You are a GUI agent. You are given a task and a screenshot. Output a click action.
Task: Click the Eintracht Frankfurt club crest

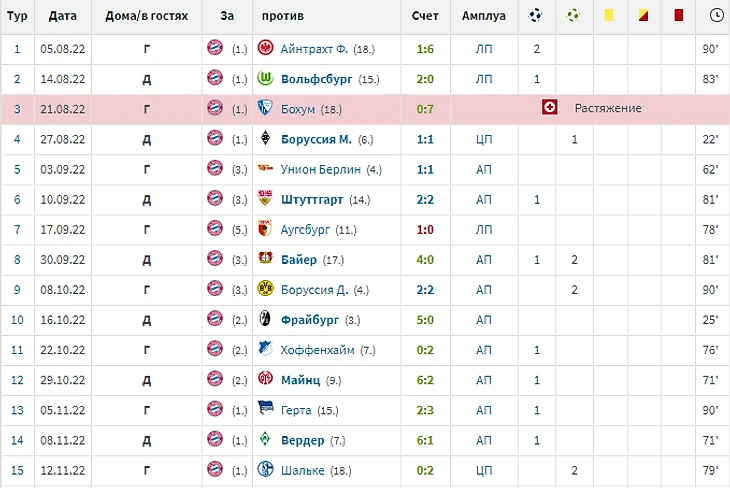(x=265, y=48)
